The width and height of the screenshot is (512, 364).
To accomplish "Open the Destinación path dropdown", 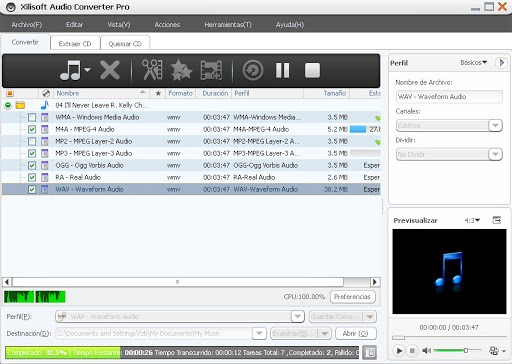I will (x=259, y=333).
